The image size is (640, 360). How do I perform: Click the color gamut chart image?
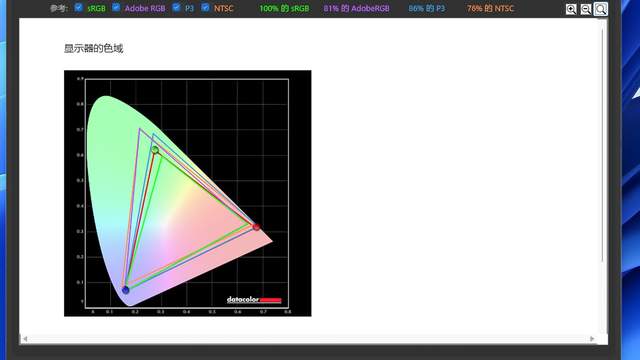pos(188,193)
